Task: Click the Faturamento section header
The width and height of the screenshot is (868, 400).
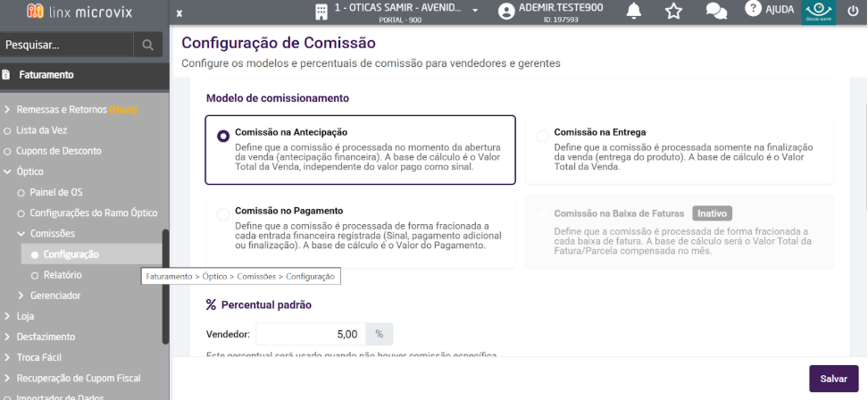Action: click(85, 75)
